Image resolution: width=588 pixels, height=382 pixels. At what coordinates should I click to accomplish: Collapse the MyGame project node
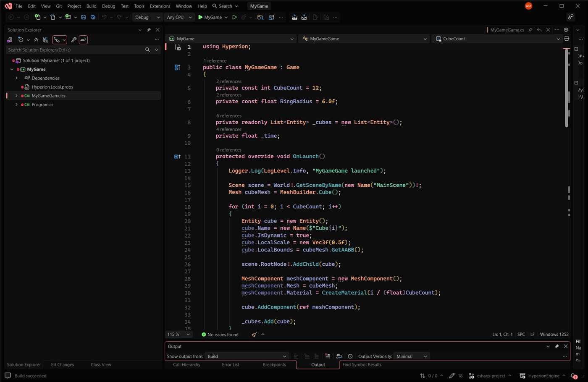pos(12,69)
